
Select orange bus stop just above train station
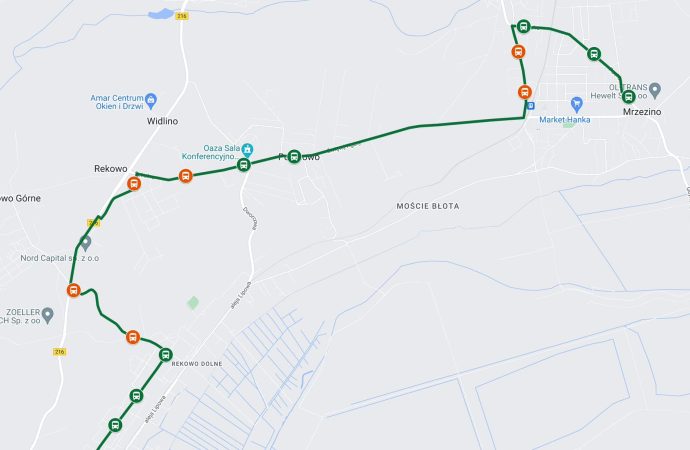(x=525, y=92)
